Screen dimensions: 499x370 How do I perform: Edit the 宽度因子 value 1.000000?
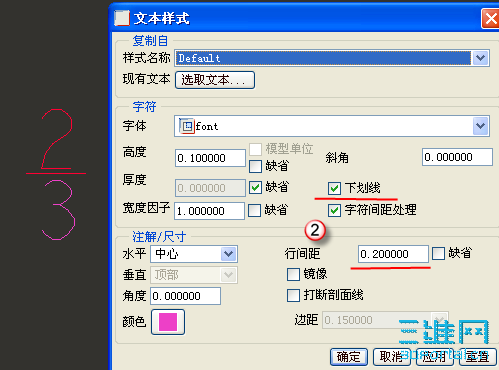click(x=209, y=211)
